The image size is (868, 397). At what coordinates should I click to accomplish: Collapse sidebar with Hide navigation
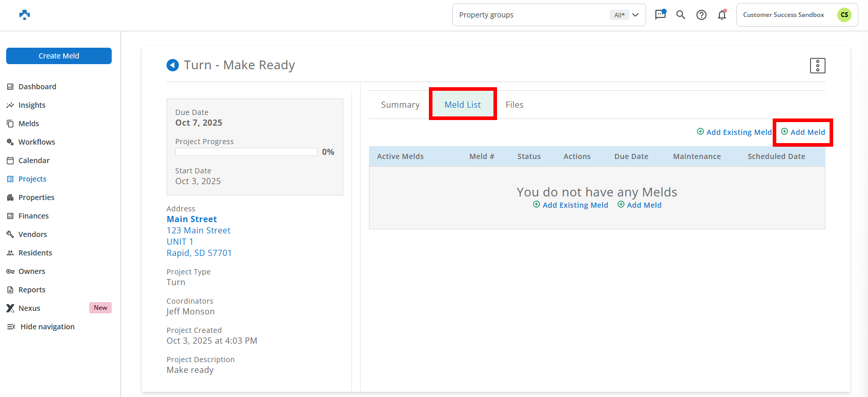47,327
